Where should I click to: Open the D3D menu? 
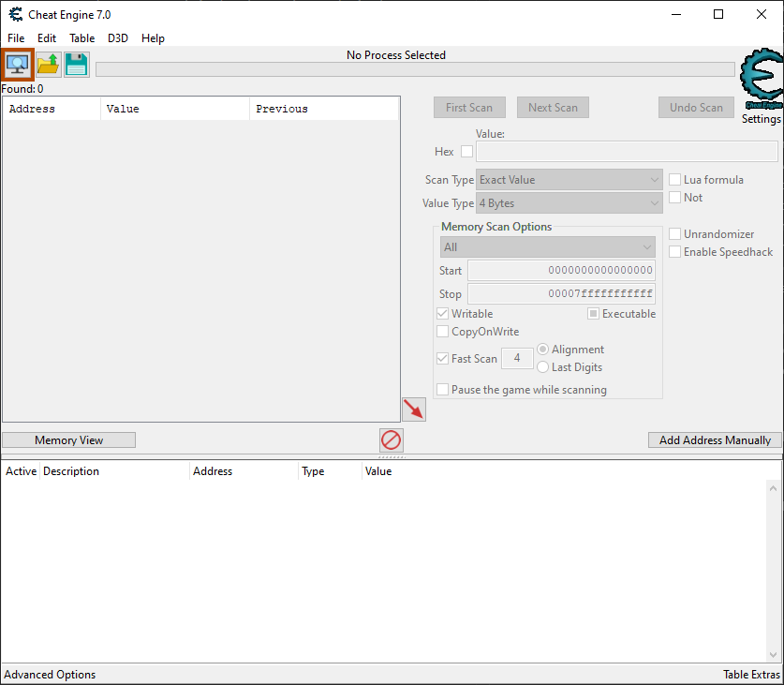[118, 38]
